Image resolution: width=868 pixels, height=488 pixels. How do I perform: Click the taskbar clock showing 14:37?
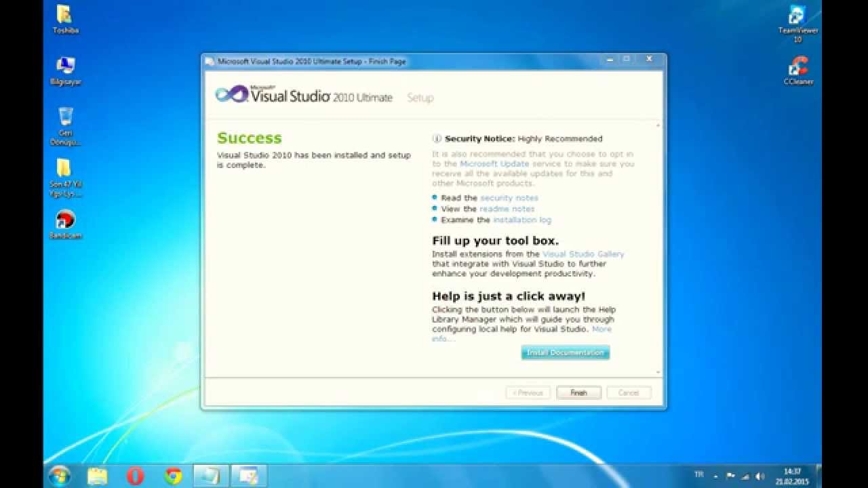[x=792, y=476]
